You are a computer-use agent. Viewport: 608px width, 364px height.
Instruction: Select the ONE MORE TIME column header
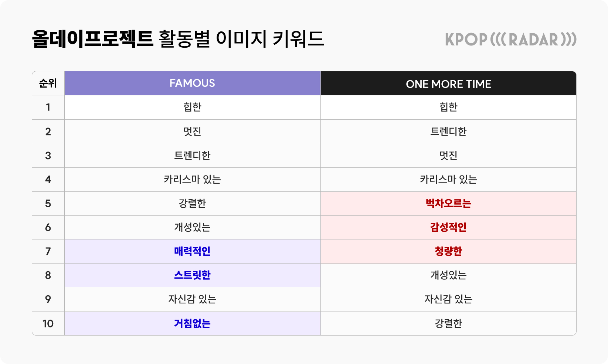[448, 84]
